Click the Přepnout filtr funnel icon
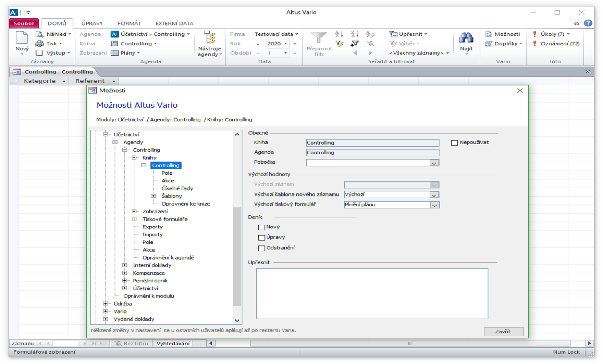This screenshot has width=603, height=364. [318, 38]
